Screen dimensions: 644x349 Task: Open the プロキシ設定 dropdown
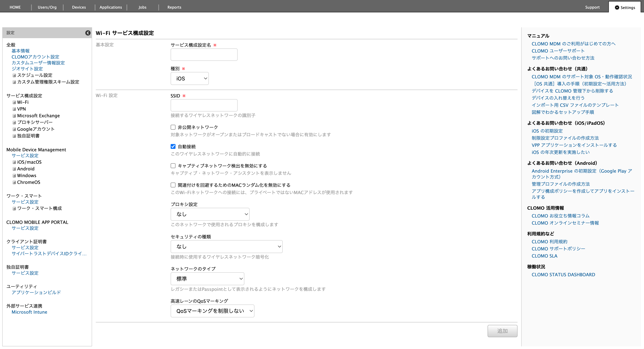click(210, 214)
